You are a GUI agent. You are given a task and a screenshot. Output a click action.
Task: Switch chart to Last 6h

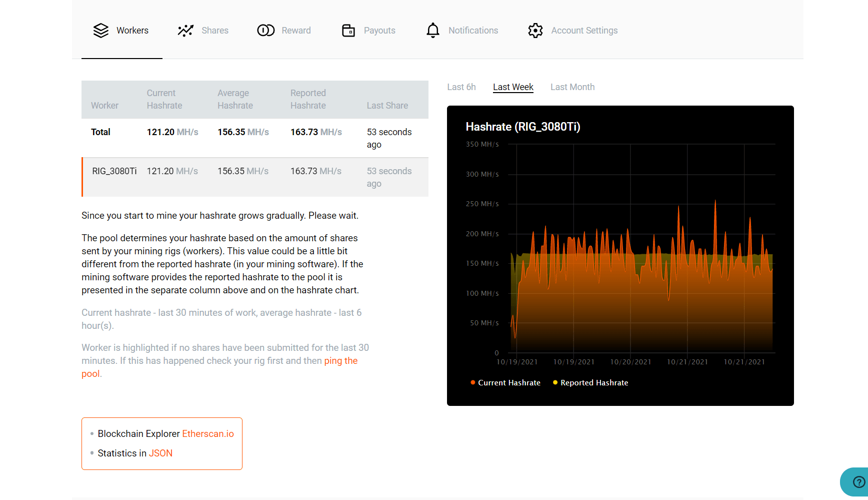click(x=461, y=87)
